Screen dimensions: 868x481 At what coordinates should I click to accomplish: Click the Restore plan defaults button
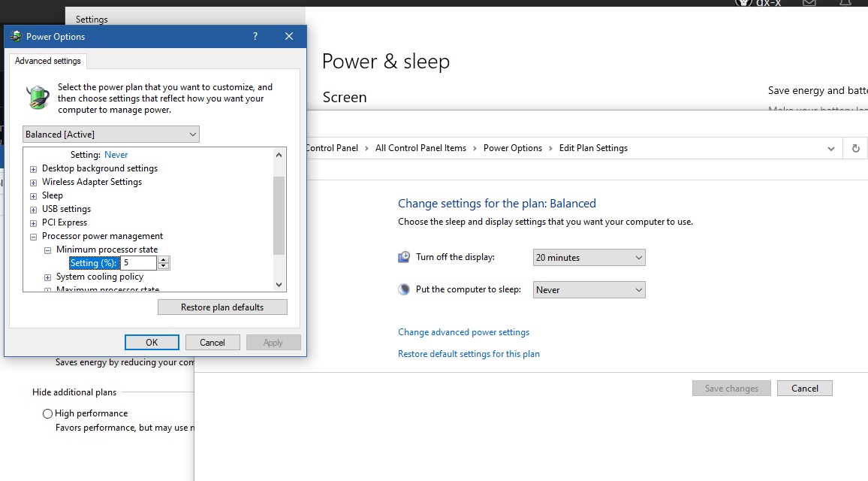[222, 307]
